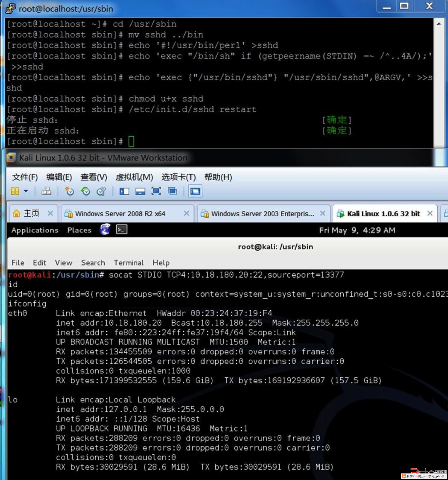Open the Kali terminal Help menu
Screen dimensions: 448x480
point(161,263)
